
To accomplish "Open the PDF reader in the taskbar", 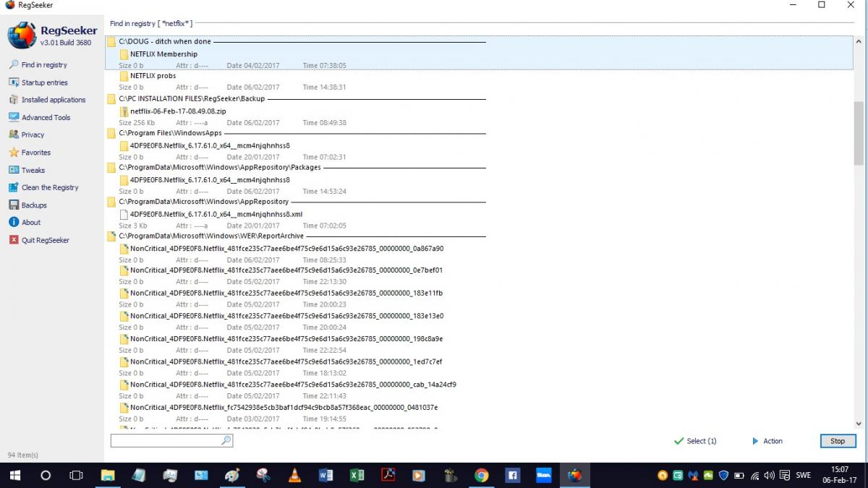I will coord(388,475).
